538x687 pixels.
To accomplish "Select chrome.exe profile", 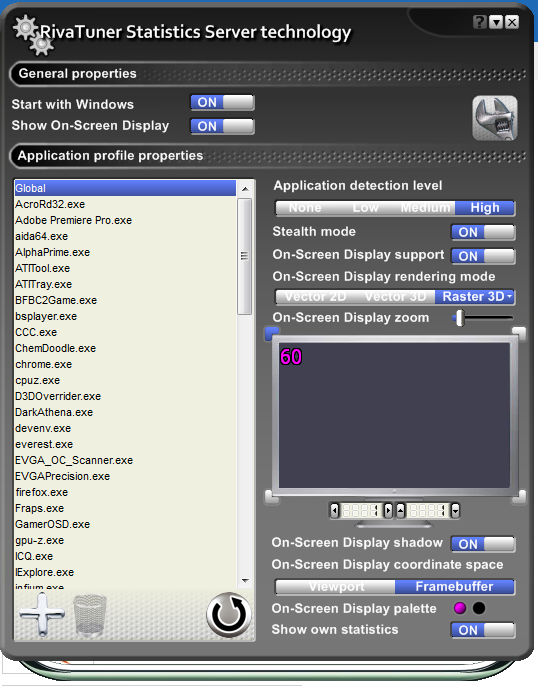I will tap(125, 365).
